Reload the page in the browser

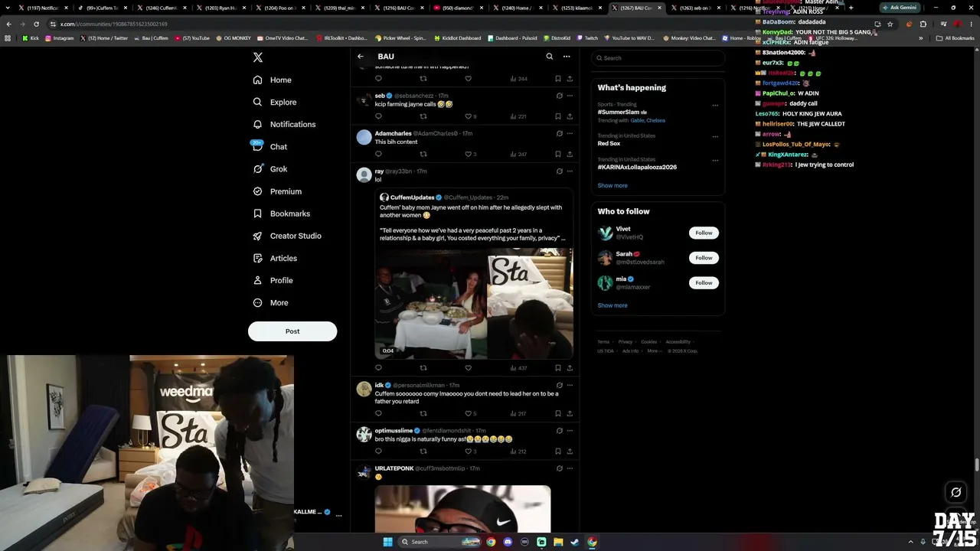pos(36,24)
